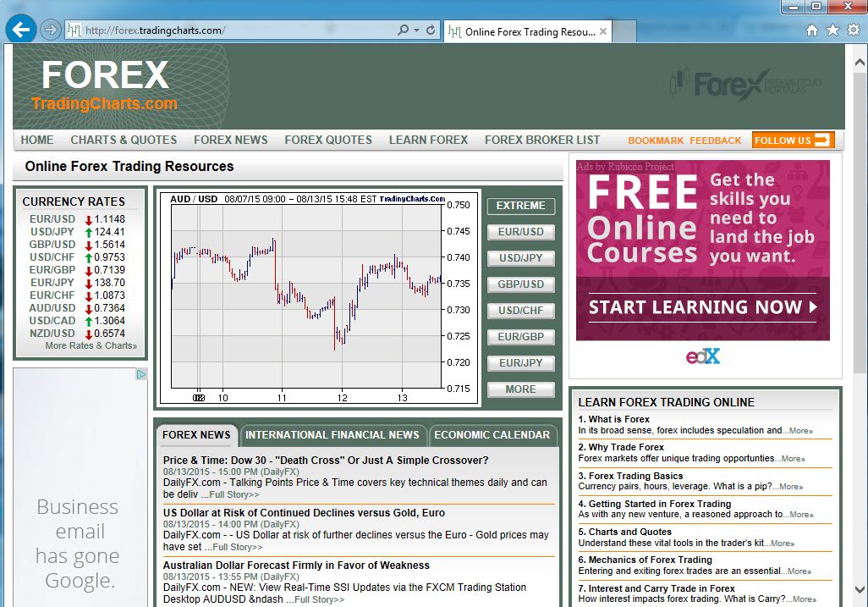The width and height of the screenshot is (868, 607).
Task: Click the vertical scrollbar thumb
Action: point(860,222)
